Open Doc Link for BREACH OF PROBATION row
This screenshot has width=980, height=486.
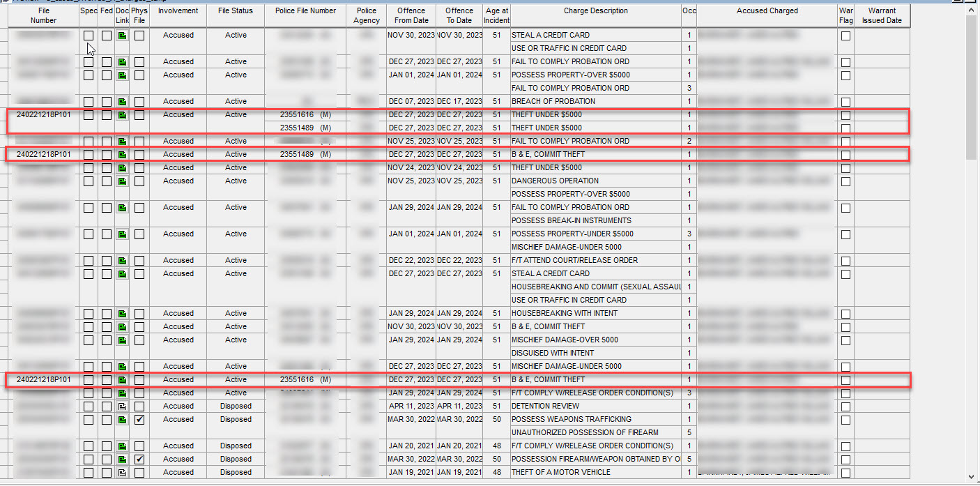(122, 102)
